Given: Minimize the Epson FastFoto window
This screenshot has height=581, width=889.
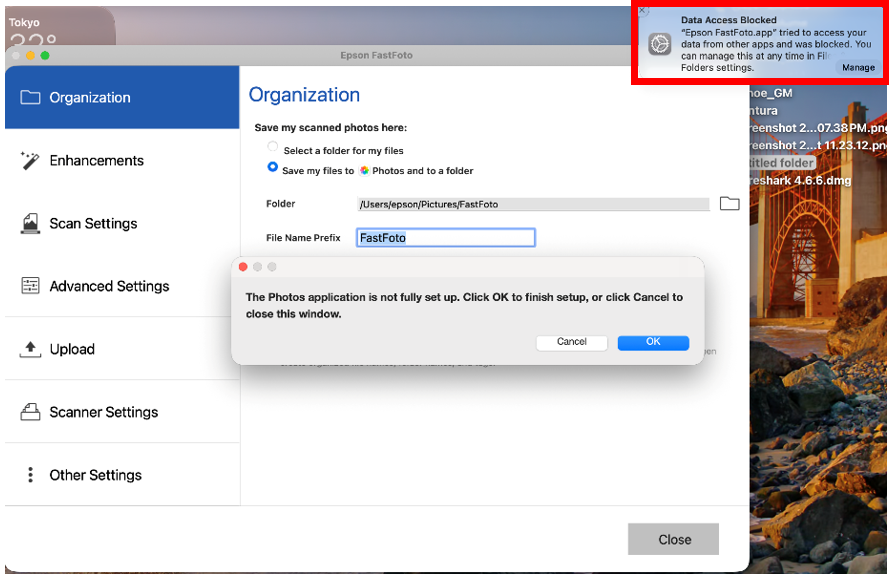Looking at the screenshot, I should coord(31,56).
